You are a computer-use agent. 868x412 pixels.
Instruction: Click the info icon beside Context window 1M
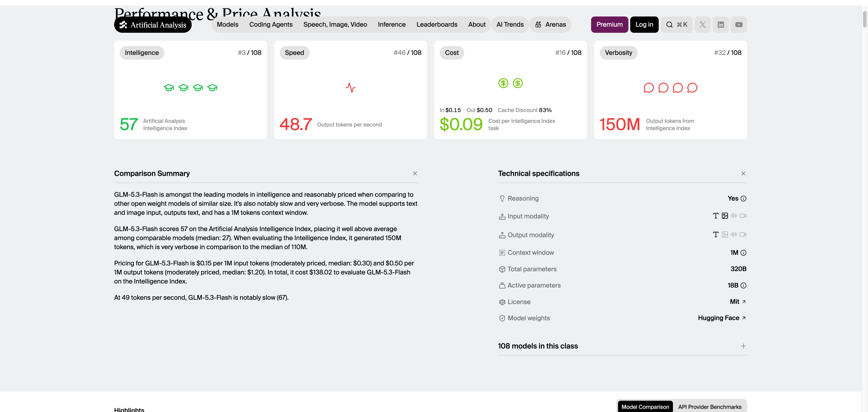743,253
